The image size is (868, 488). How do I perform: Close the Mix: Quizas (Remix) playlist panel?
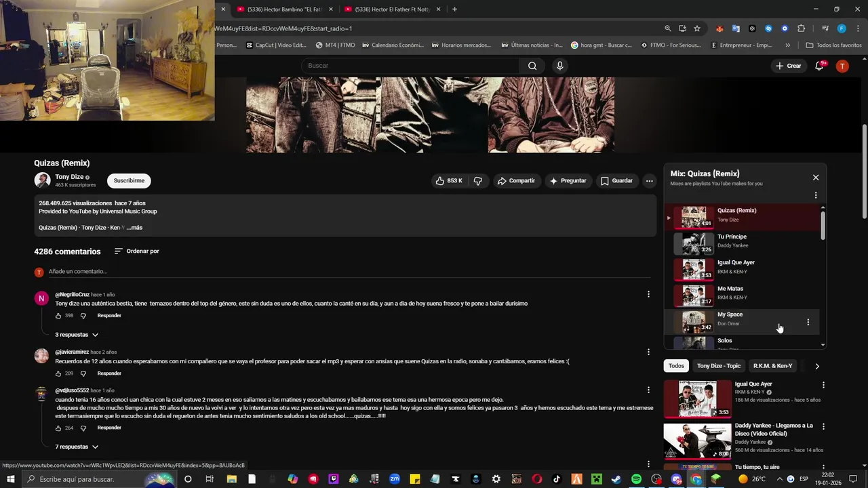[x=816, y=178]
